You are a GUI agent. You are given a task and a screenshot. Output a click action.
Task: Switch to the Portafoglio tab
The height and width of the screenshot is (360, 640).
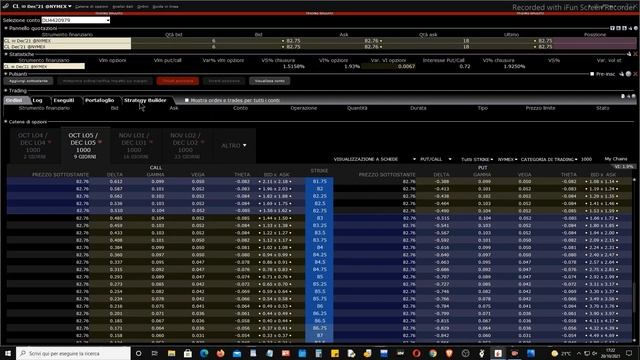pos(100,100)
